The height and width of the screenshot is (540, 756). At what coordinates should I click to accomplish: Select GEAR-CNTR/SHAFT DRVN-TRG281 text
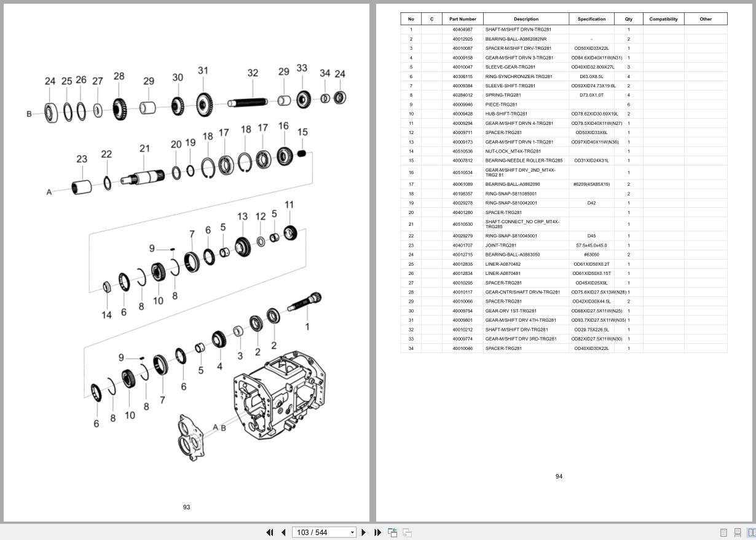click(x=522, y=292)
